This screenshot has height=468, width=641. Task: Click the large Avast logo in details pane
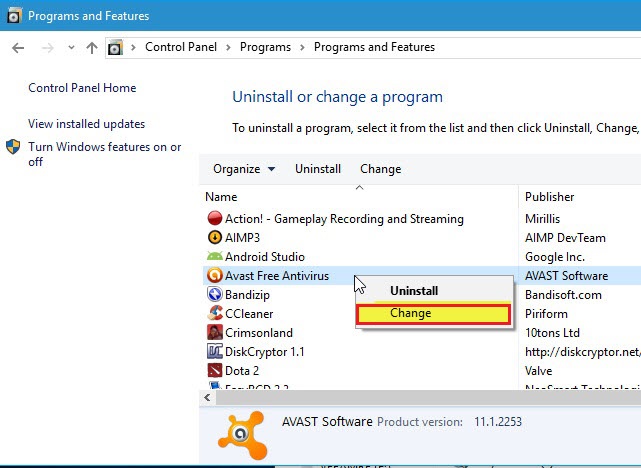coord(242,435)
